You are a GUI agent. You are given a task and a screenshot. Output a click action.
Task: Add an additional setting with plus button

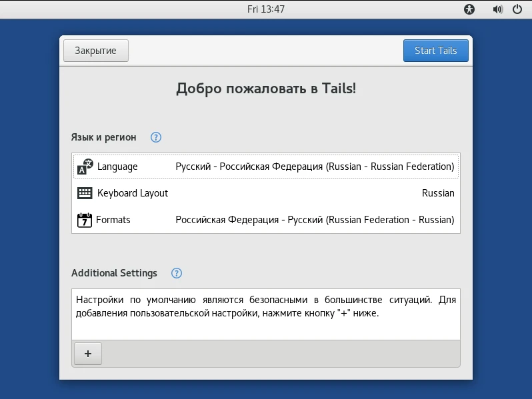coord(88,354)
